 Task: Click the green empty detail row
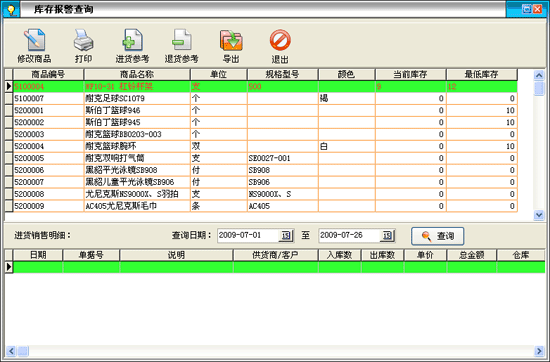(x=279, y=267)
